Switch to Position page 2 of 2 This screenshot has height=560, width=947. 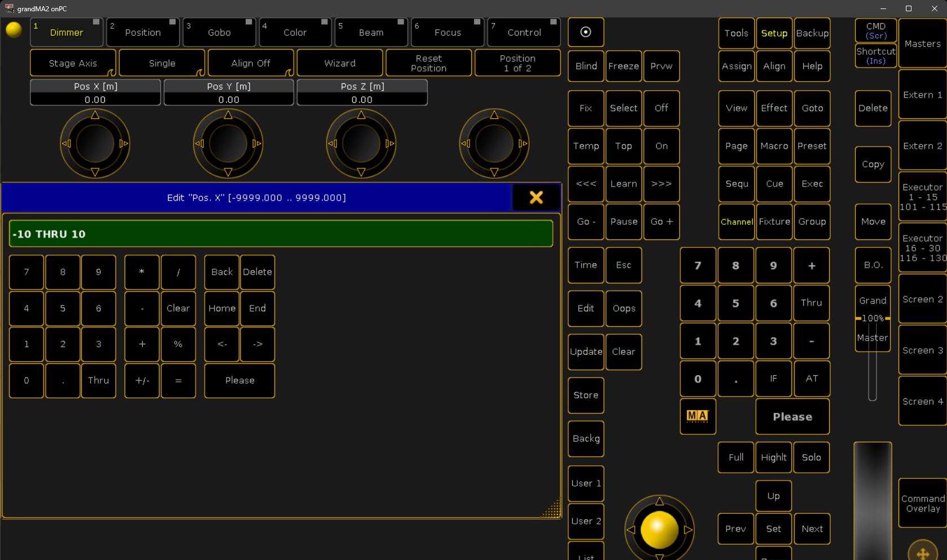coord(517,63)
